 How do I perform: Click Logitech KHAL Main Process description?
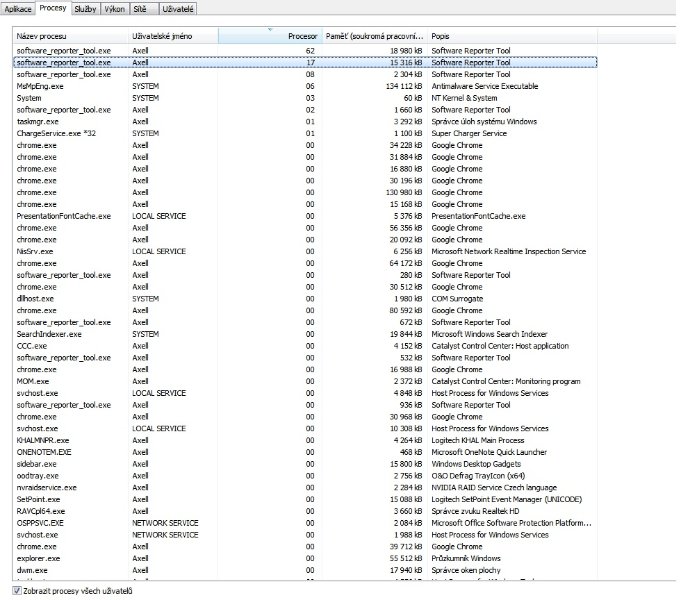(x=478, y=440)
